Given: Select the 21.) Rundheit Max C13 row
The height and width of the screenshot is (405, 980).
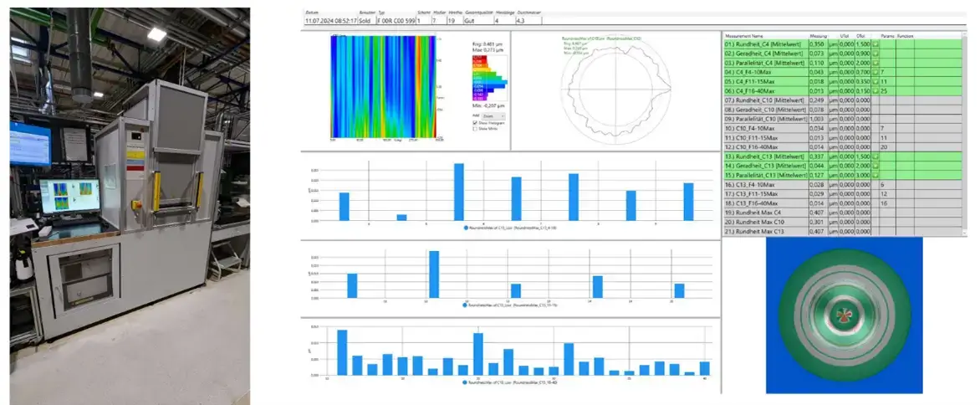Looking at the screenshot, I should click(x=845, y=231).
